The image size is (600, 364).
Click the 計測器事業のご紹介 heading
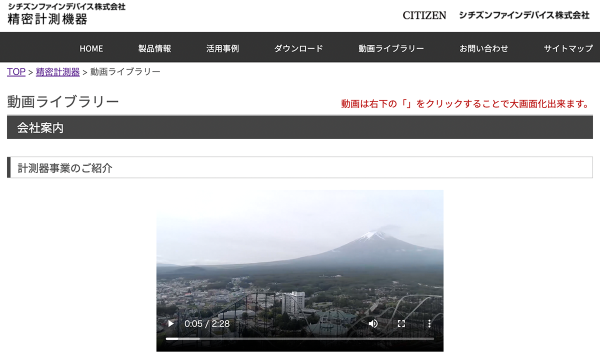(x=65, y=167)
